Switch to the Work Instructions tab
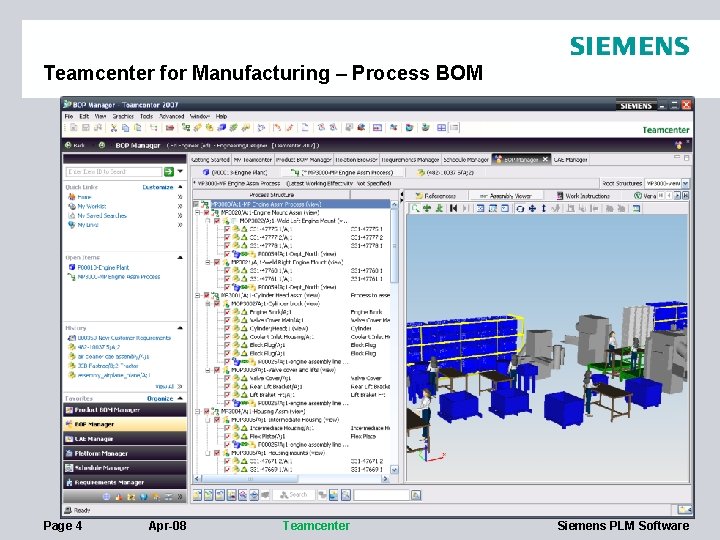The width and height of the screenshot is (720, 540). point(583,196)
